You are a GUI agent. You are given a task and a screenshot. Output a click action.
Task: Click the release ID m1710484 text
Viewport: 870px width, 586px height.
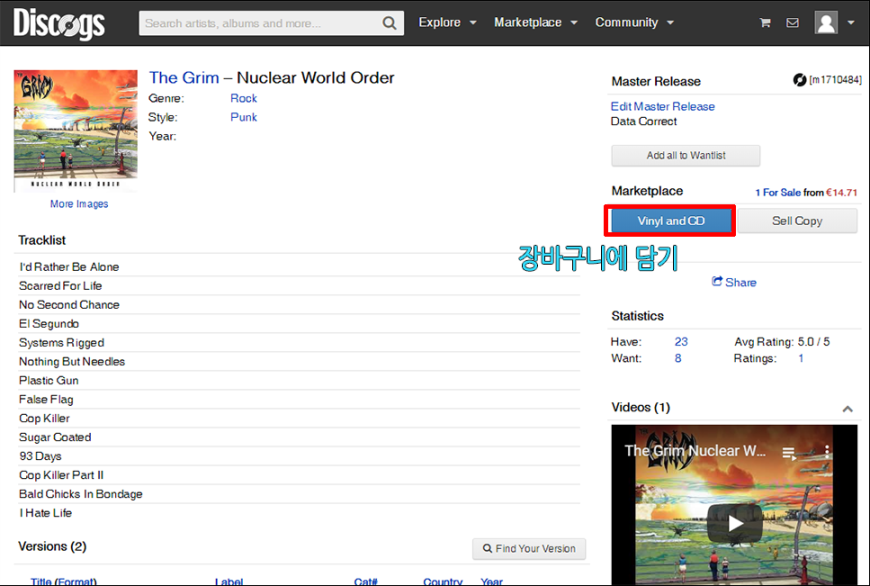[x=835, y=80]
